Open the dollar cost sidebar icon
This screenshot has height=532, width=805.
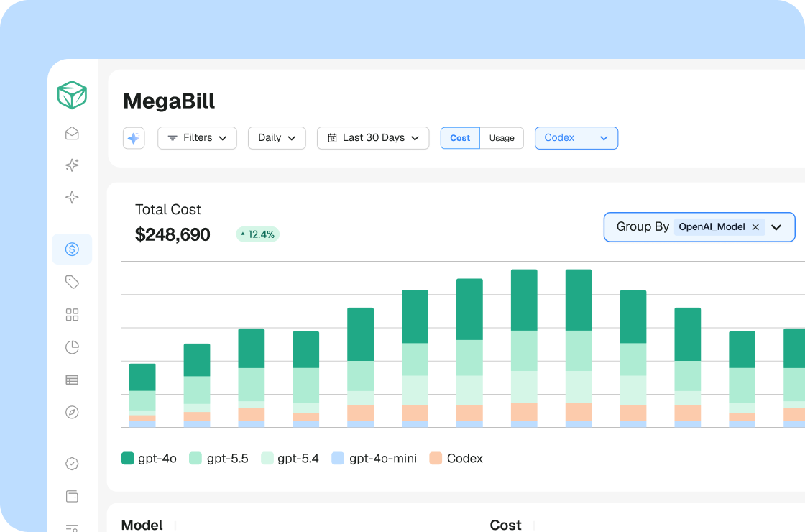(x=72, y=249)
